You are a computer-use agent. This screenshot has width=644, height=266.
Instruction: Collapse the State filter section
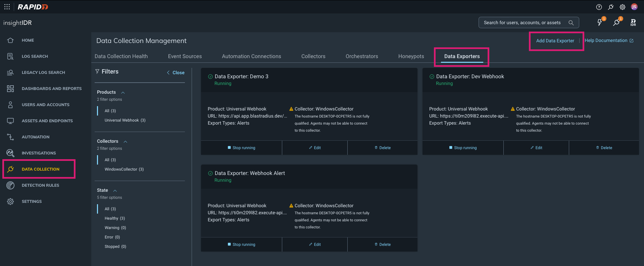115,190
